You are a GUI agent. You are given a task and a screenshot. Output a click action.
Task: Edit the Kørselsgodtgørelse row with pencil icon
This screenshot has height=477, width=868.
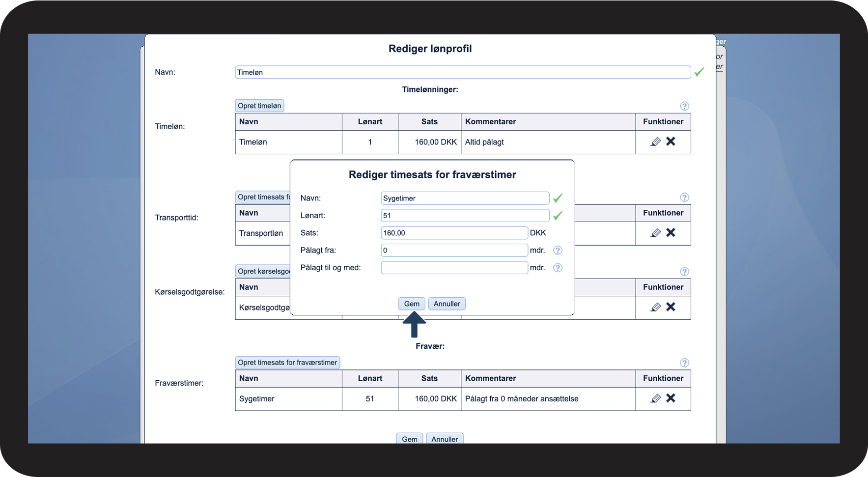[x=655, y=308]
